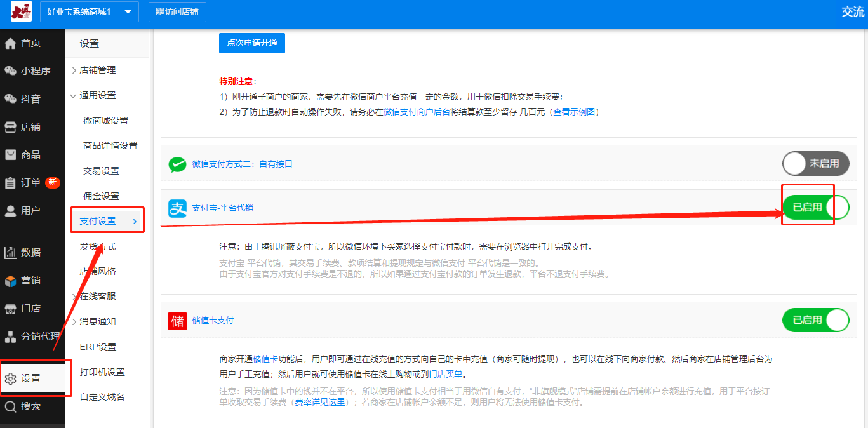Open 微商城设置 in settings menu
The image size is (868, 428).
(x=105, y=121)
